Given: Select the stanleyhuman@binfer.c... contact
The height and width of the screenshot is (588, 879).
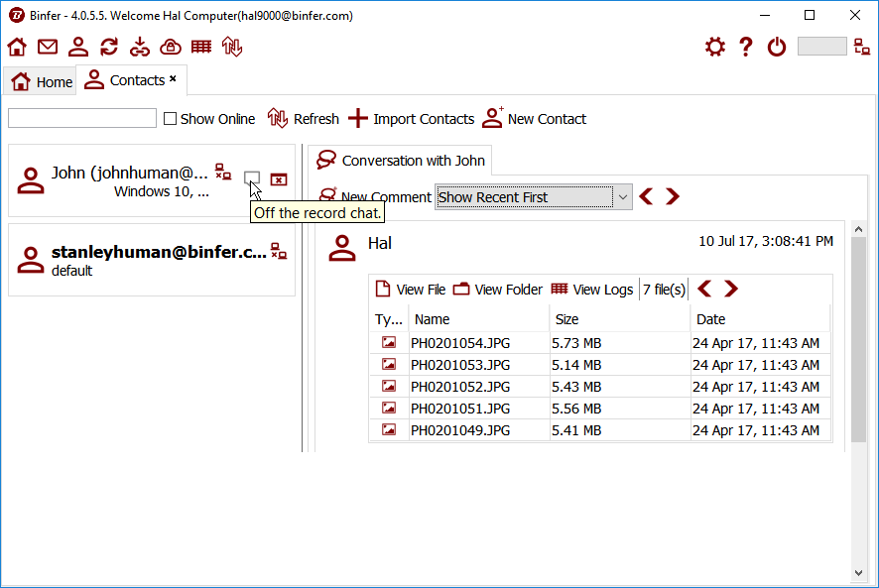Looking at the screenshot, I should pyautogui.click(x=152, y=260).
